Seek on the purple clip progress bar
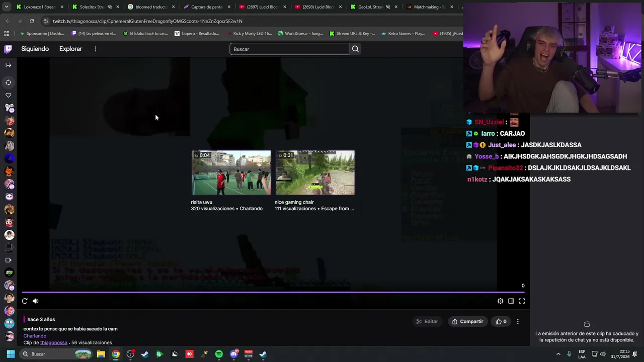Screen dimensions: 644x362 point(274,292)
